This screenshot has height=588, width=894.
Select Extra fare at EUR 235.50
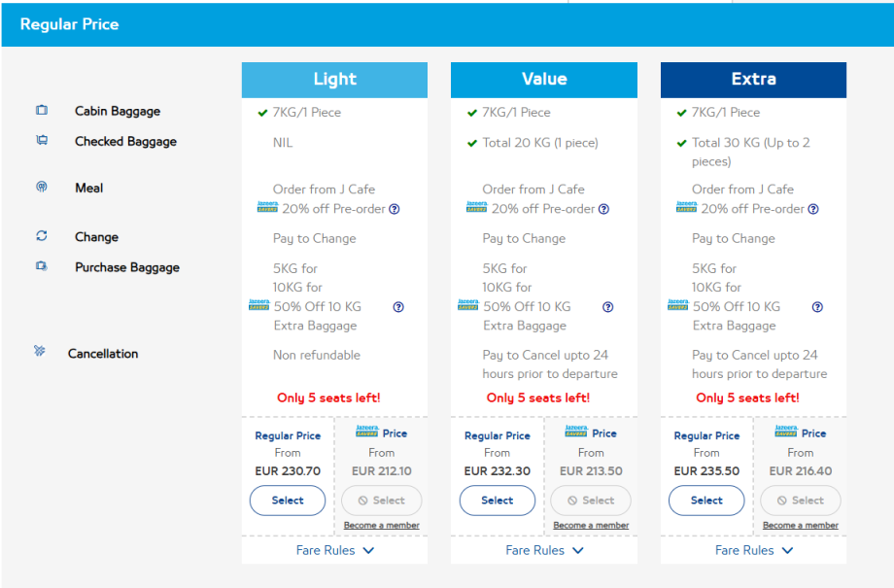706,501
